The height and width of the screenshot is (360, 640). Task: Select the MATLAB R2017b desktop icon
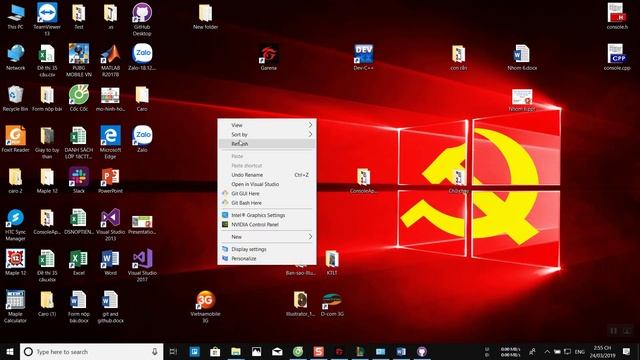110,60
